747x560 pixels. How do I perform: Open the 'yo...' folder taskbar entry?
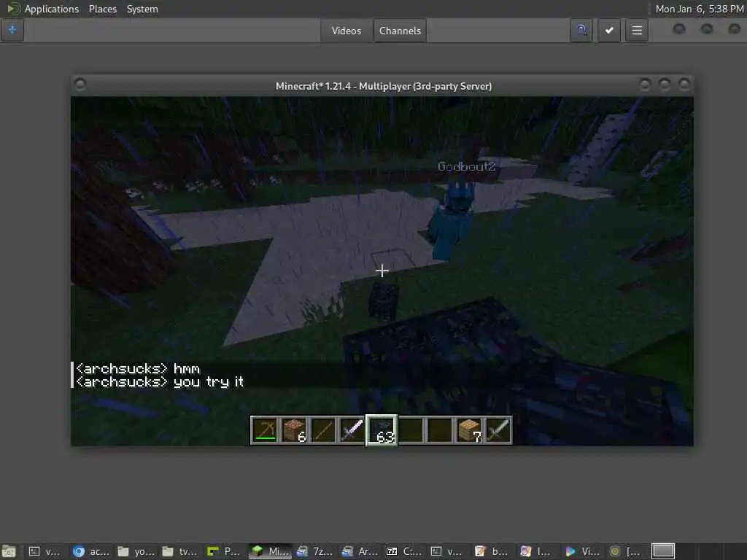pyautogui.click(x=136, y=551)
